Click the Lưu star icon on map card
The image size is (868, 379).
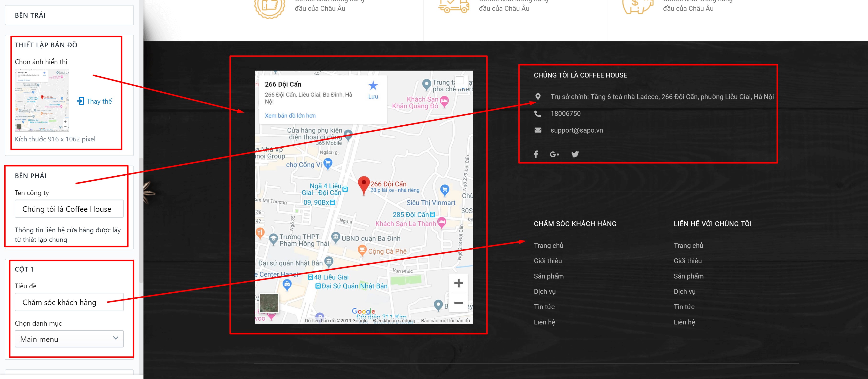373,86
